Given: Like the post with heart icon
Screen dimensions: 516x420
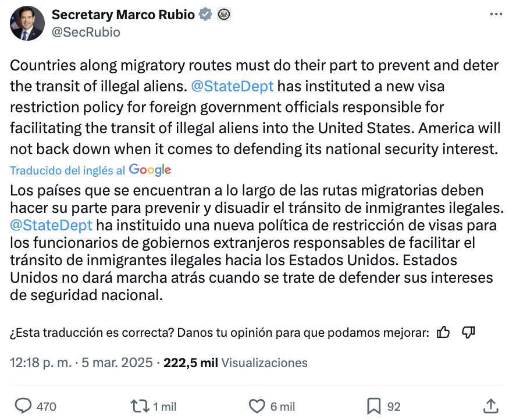Looking at the screenshot, I should pyautogui.click(x=257, y=406).
